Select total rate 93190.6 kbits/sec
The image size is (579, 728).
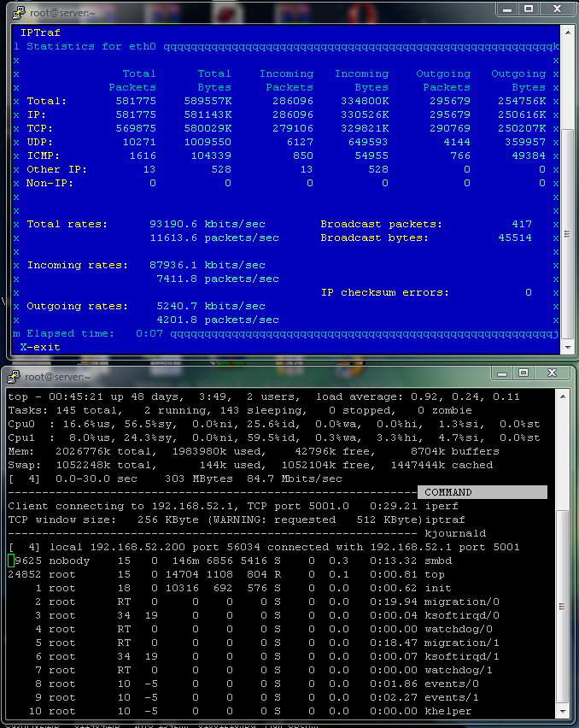208,224
